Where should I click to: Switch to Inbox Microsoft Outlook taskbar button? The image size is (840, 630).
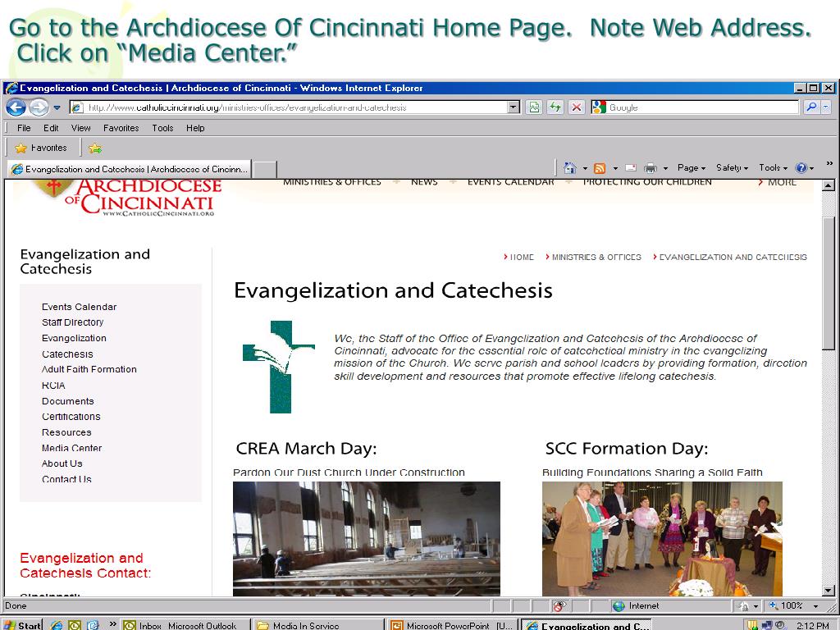point(185,625)
